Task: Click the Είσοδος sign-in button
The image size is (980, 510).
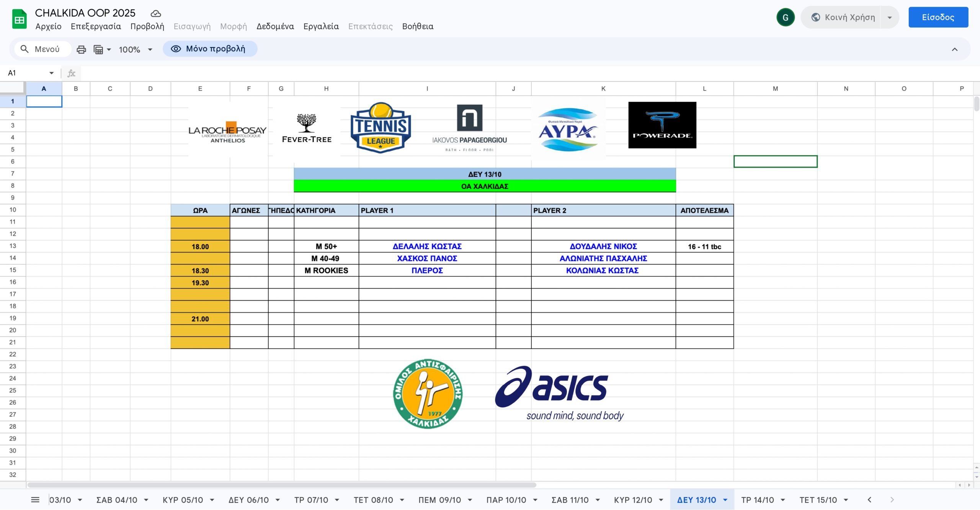Action: click(x=938, y=17)
